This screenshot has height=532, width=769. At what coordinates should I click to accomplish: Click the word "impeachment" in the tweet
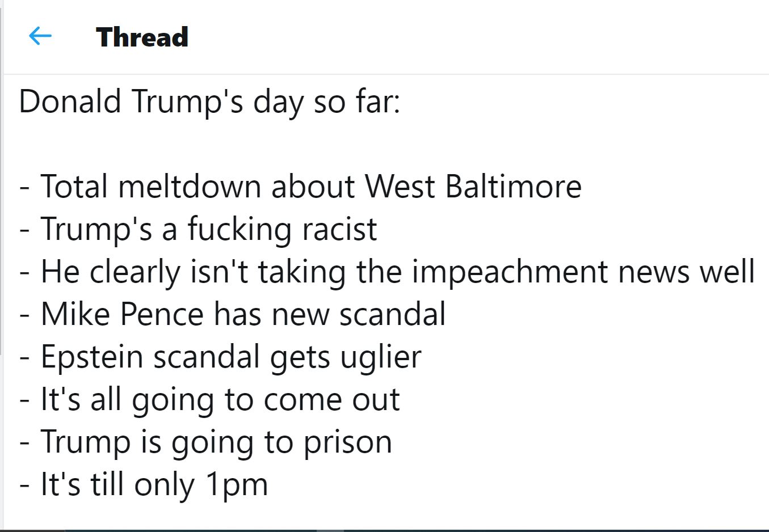(x=510, y=272)
